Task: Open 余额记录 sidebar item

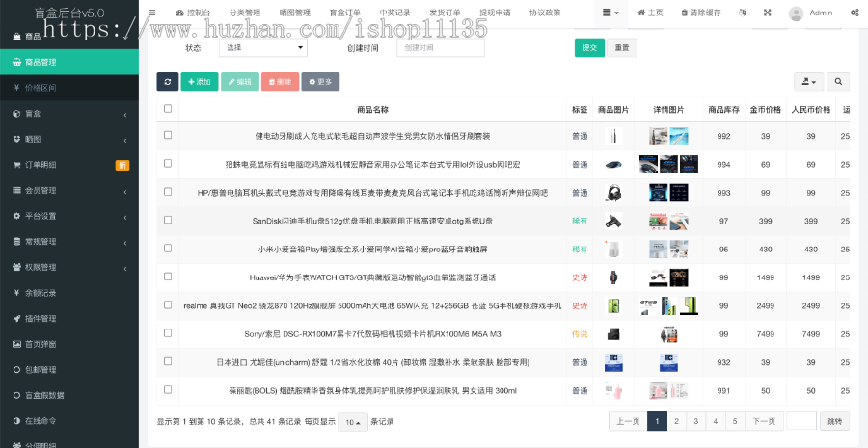Action: [x=69, y=293]
